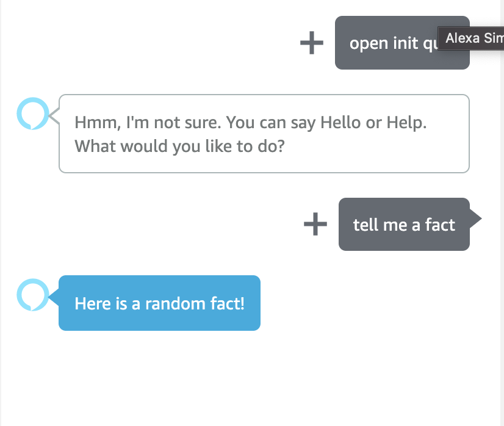Click the word "Help." in the Alexa response
The width and height of the screenshot is (504, 426).
[406, 123]
